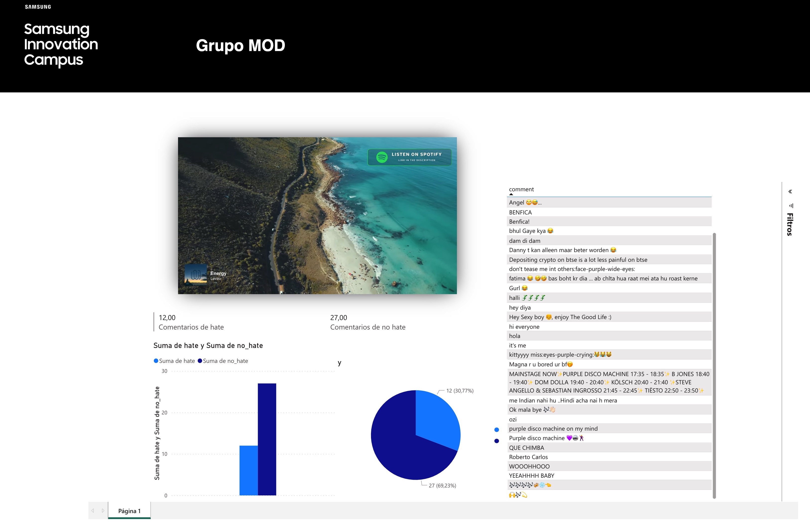Click the dark-blue dot beside 'Purple disco machine 💜'
This screenshot has height=532, width=810.
(497, 441)
